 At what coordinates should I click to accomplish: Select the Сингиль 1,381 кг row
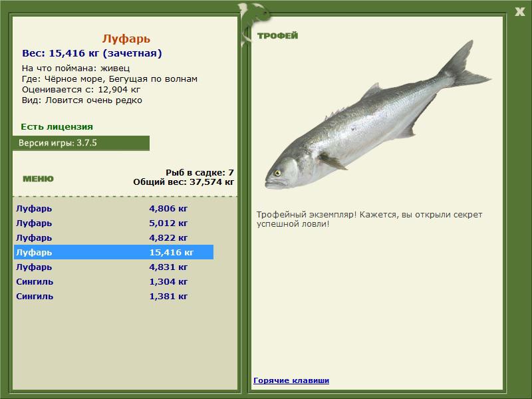(x=114, y=296)
